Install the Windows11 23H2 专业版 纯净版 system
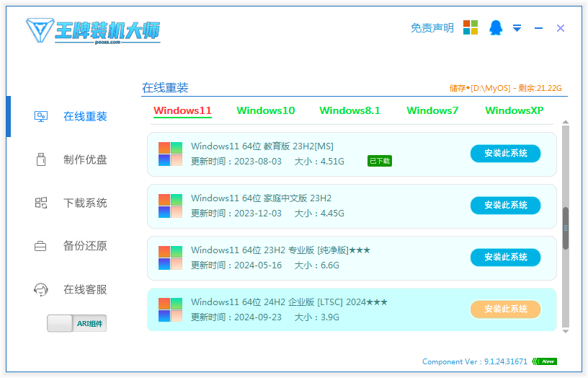The height and width of the screenshot is (378, 588). point(506,257)
